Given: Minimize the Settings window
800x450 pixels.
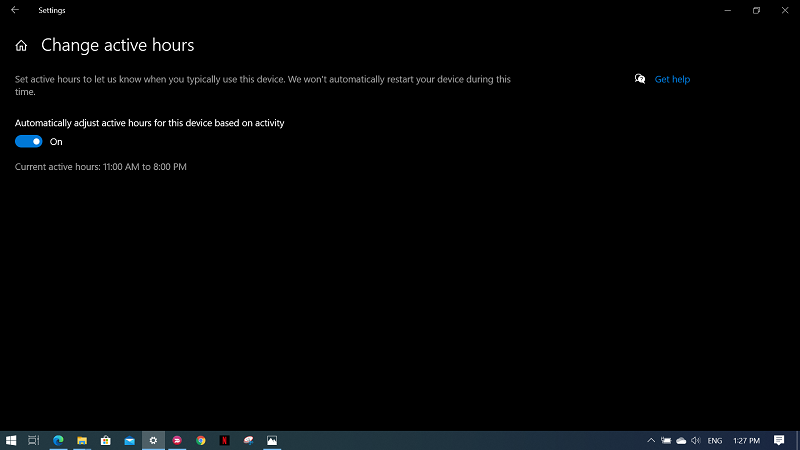Looking at the screenshot, I should tap(728, 10).
